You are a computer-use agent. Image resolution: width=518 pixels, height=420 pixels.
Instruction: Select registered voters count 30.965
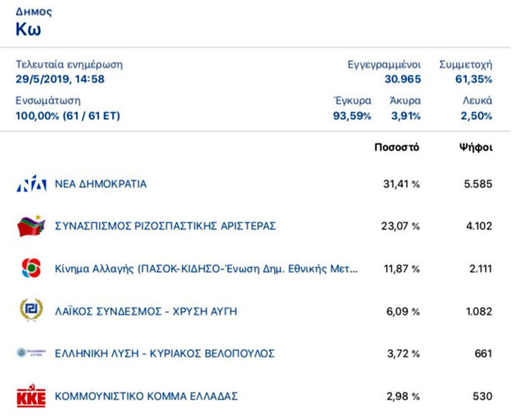[403, 79]
